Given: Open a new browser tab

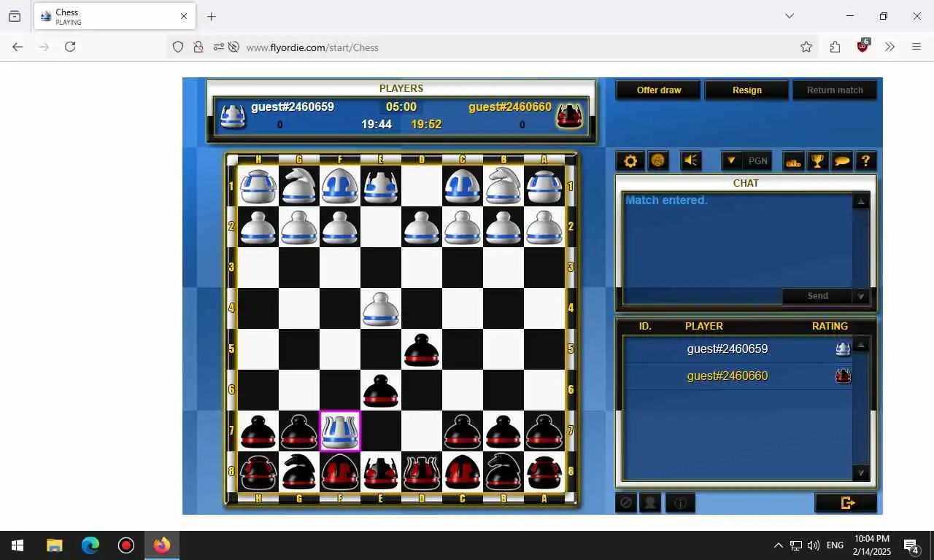Looking at the screenshot, I should [x=211, y=16].
